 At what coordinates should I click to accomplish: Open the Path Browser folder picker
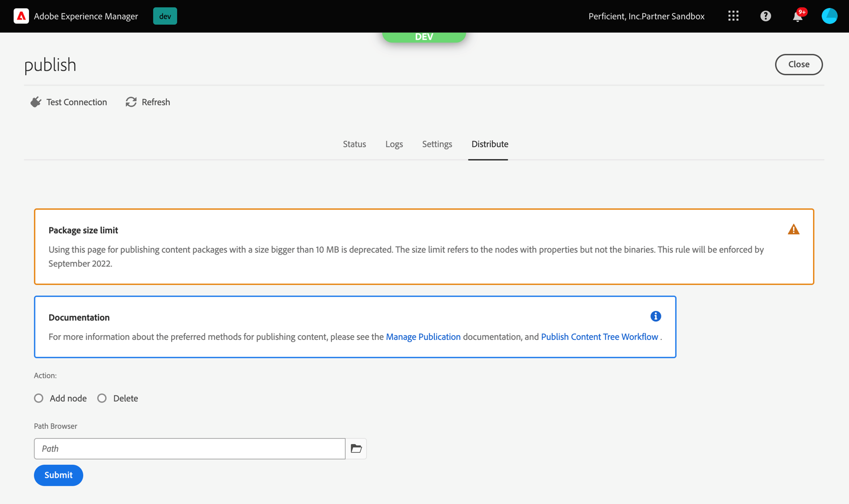click(x=356, y=448)
